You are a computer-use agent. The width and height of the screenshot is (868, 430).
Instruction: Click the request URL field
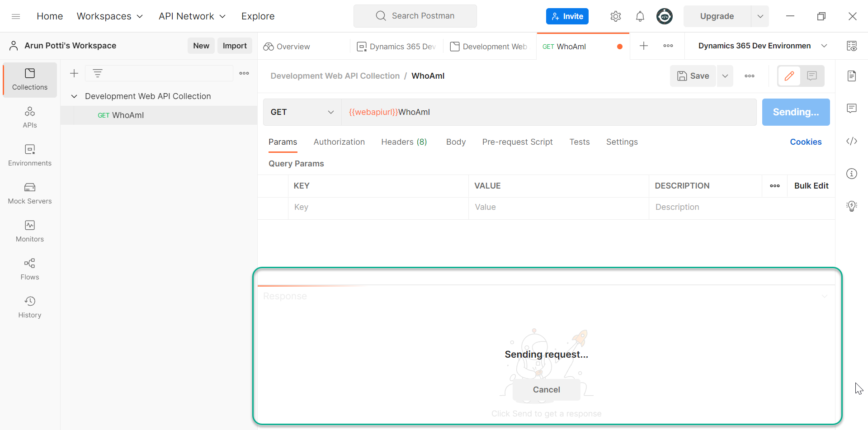pos(497,112)
